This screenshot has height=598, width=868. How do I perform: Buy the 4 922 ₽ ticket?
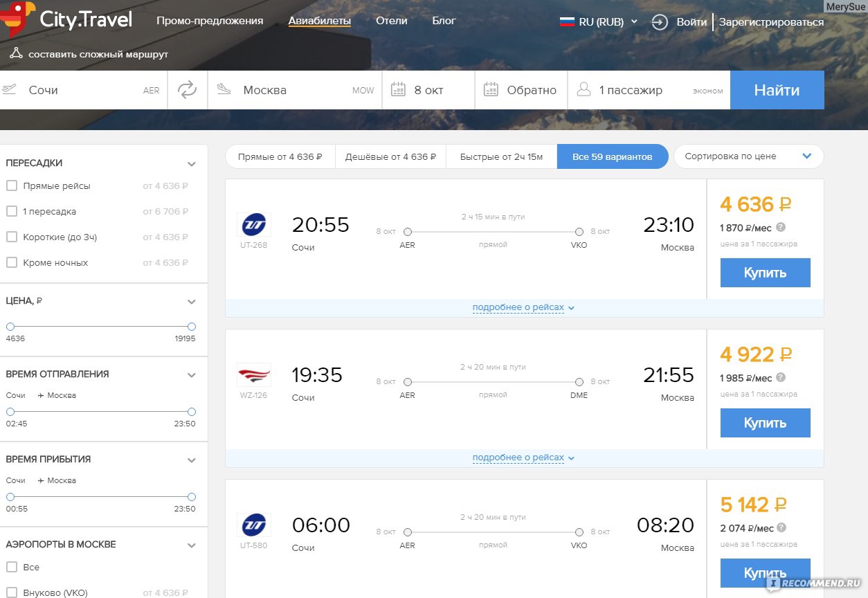766,423
